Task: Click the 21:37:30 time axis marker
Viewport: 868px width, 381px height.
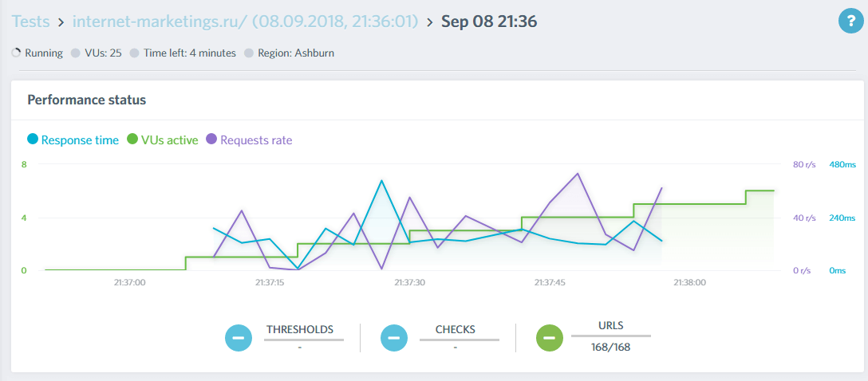Action: pyautogui.click(x=409, y=282)
